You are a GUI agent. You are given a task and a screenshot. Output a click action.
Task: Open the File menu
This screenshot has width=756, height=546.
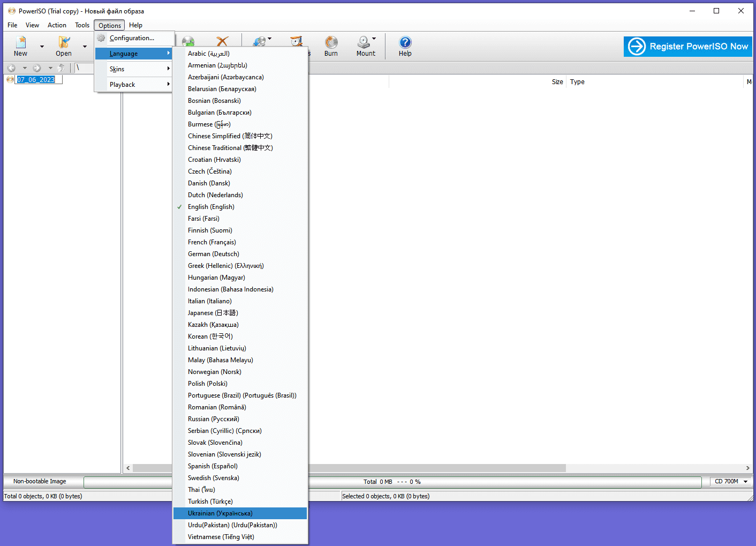click(12, 25)
